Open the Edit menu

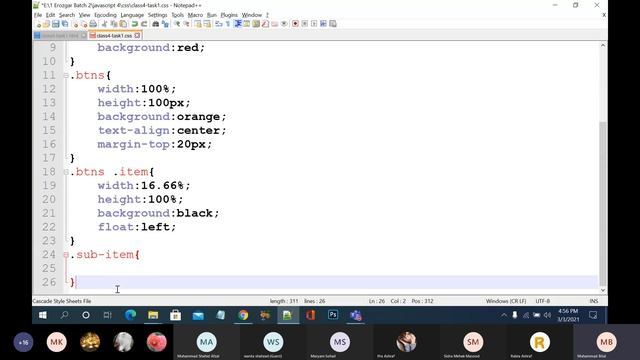(50, 15)
